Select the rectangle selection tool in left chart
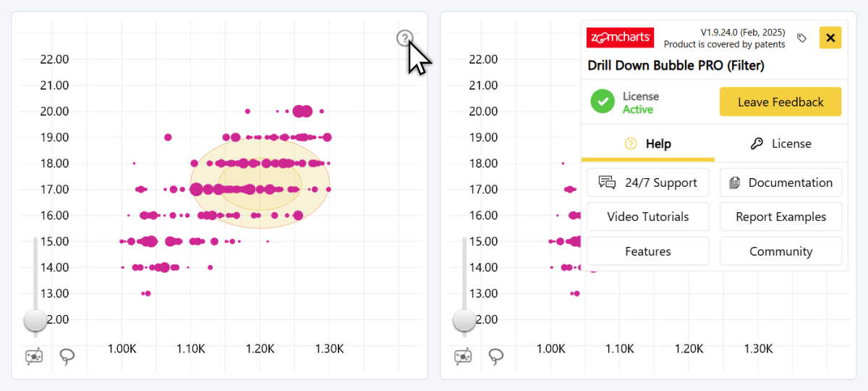Screen dimensions: 868x391 coord(34,356)
